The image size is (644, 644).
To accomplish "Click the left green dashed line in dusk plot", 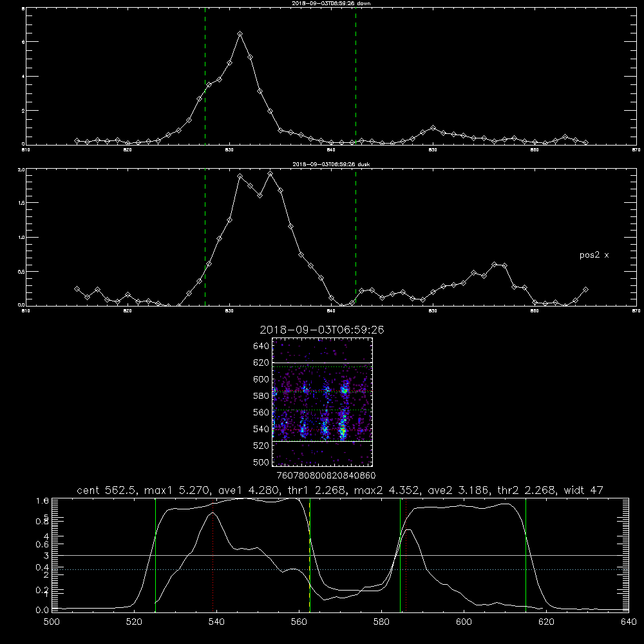I will coord(205,238).
